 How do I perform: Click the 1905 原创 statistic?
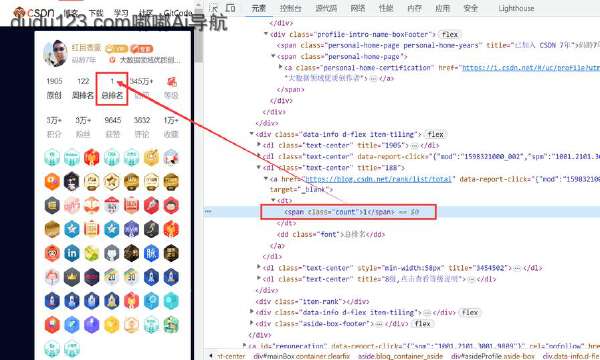[x=54, y=88]
